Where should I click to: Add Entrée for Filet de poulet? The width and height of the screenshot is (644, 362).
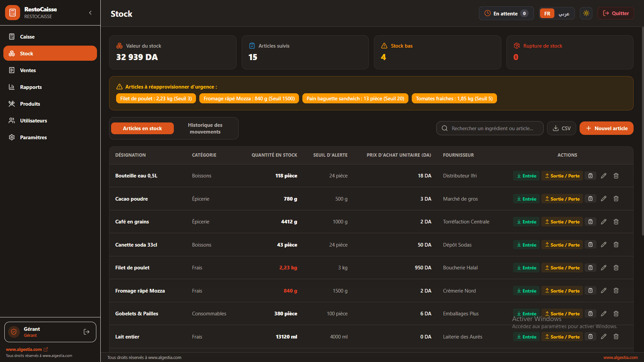coord(526,268)
